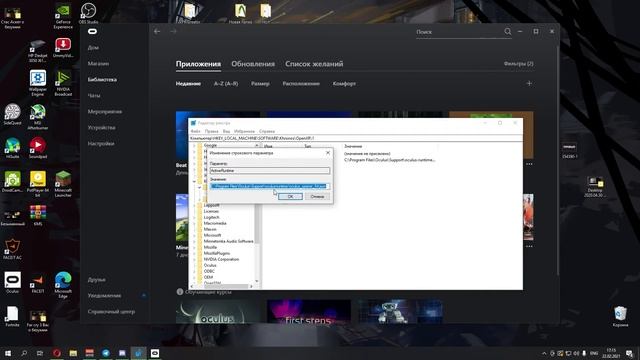Select Minnetonka Audio Software registry key
640x360 pixels.
click(x=228, y=241)
